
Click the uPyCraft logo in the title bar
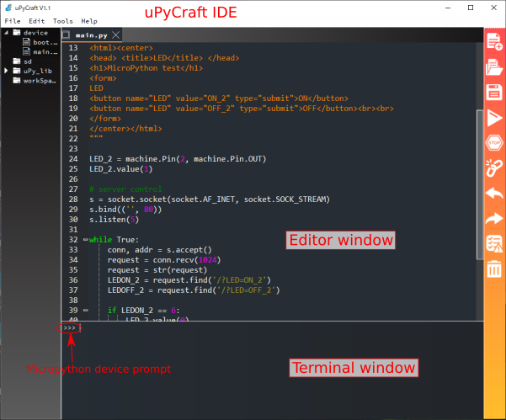[8, 8]
